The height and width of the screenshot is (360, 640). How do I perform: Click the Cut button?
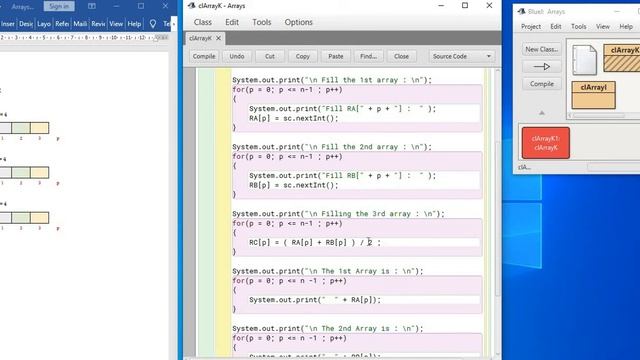(270, 56)
